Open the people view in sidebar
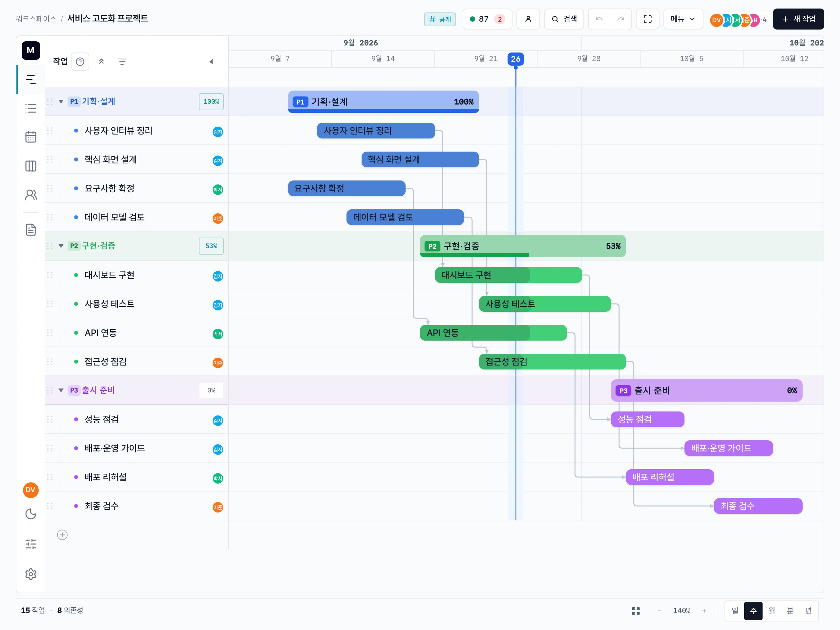The image size is (840, 630). [x=31, y=195]
